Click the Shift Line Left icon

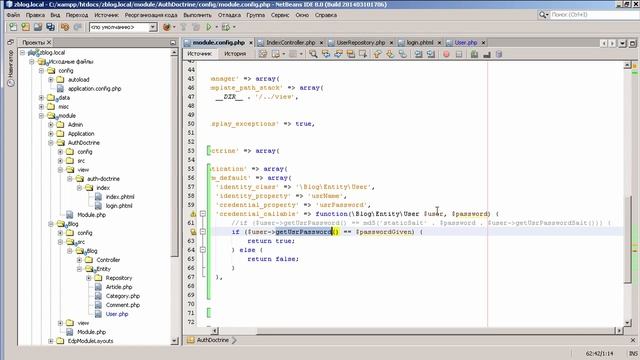pos(418,54)
